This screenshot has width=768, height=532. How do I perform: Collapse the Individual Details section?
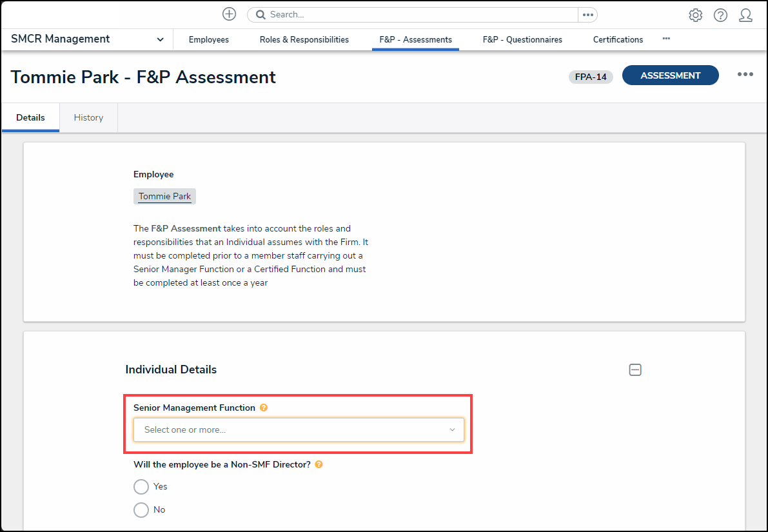click(635, 370)
